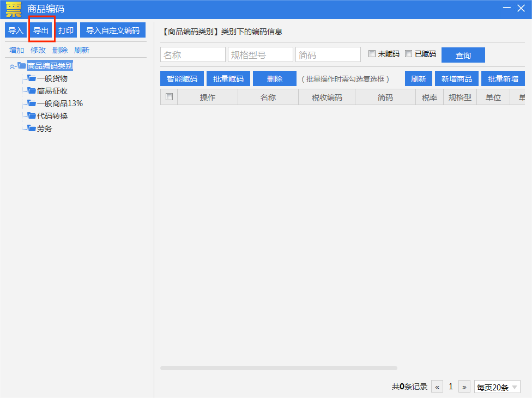Focus the 规格型号 search field

point(260,54)
